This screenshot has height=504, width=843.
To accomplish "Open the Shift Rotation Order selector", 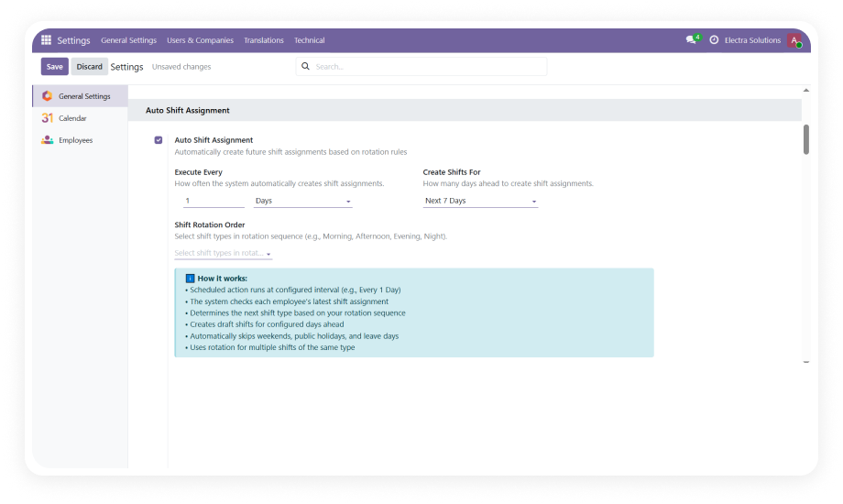I will pyautogui.click(x=223, y=253).
